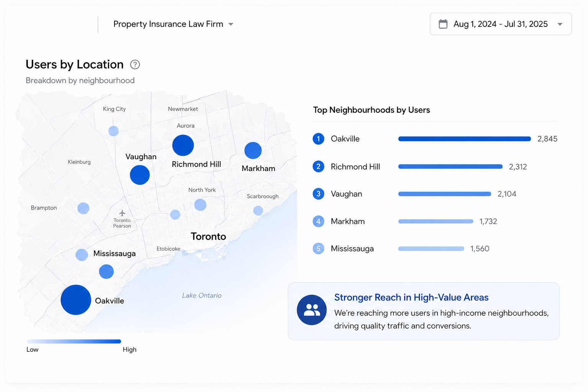Viewport: 588px width, 392px height.
Task: Click rank 3 badge for Vaughan
Action: click(318, 194)
